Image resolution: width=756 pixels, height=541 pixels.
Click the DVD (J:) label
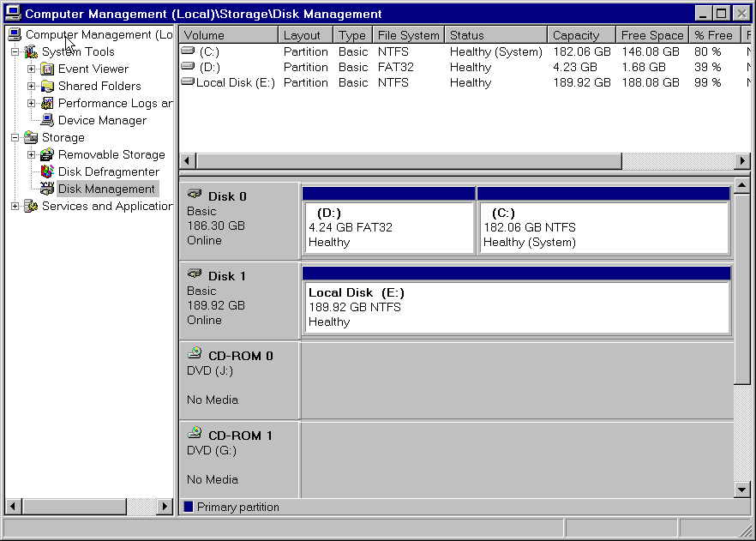(x=210, y=370)
